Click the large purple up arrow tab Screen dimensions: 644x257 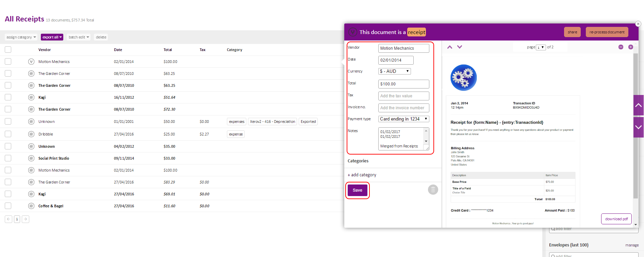pyautogui.click(x=639, y=105)
